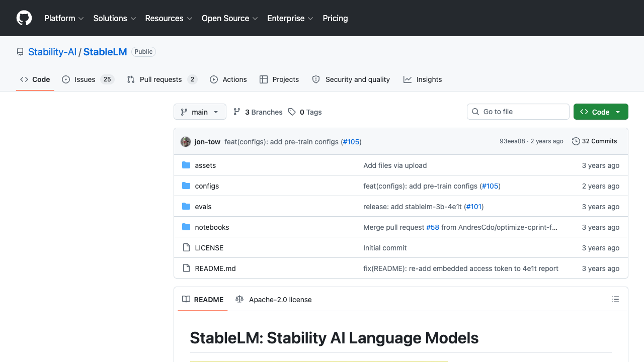Click the Security shield icon
Image resolution: width=644 pixels, height=362 pixels.
coord(316,79)
